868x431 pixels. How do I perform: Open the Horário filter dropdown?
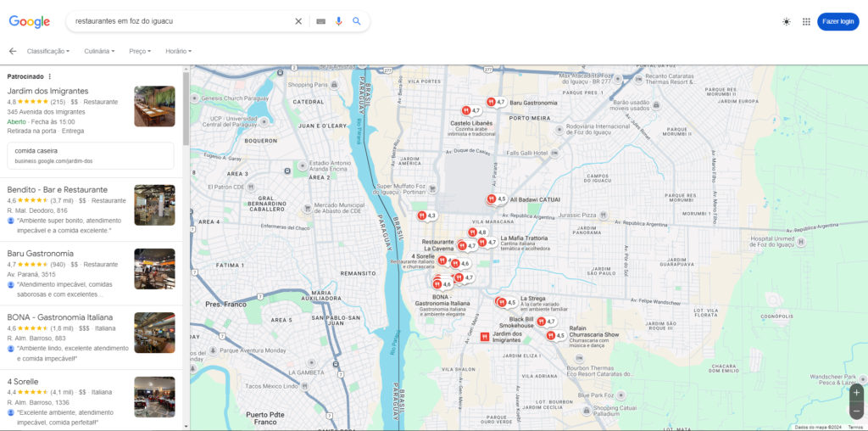coord(178,51)
